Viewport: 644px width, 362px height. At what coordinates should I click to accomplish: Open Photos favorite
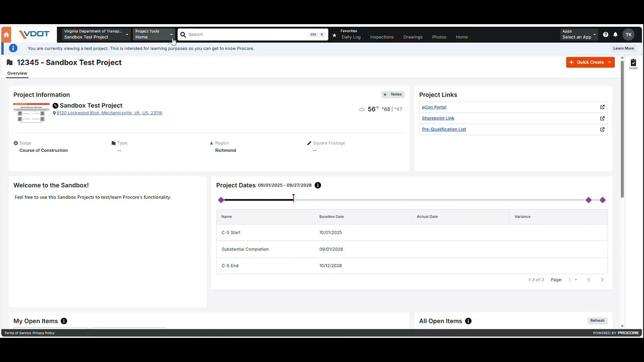click(x=439, y=37)
